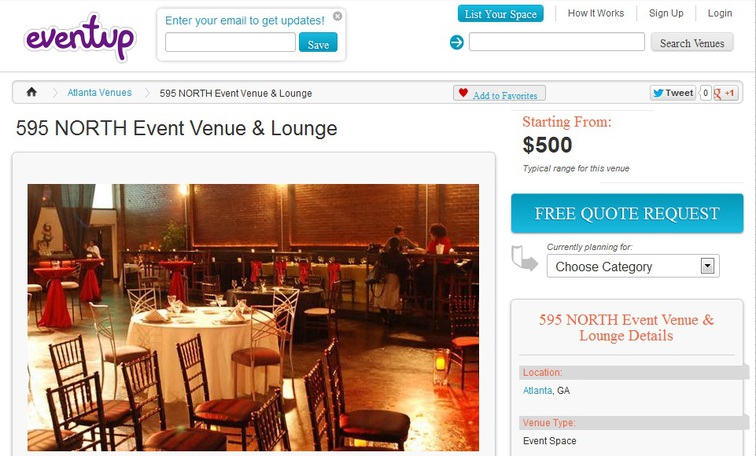This screenshot has height=456, width=756.
Task: Click the red heart favorites icon
Action: coord(463,93)
